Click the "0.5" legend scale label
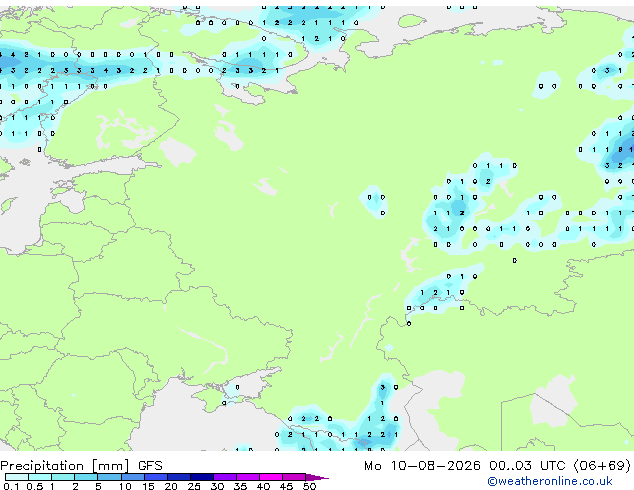Screen dimensions: 634x490 pyautogui.click(x=34, y=486)
